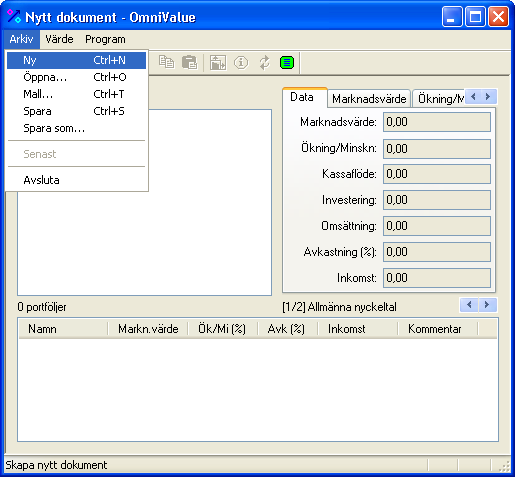This screenshot has height=477, width=515.
Task: Click the 'Skapa nytt dokument' status text
Action: tap(56, 465)
